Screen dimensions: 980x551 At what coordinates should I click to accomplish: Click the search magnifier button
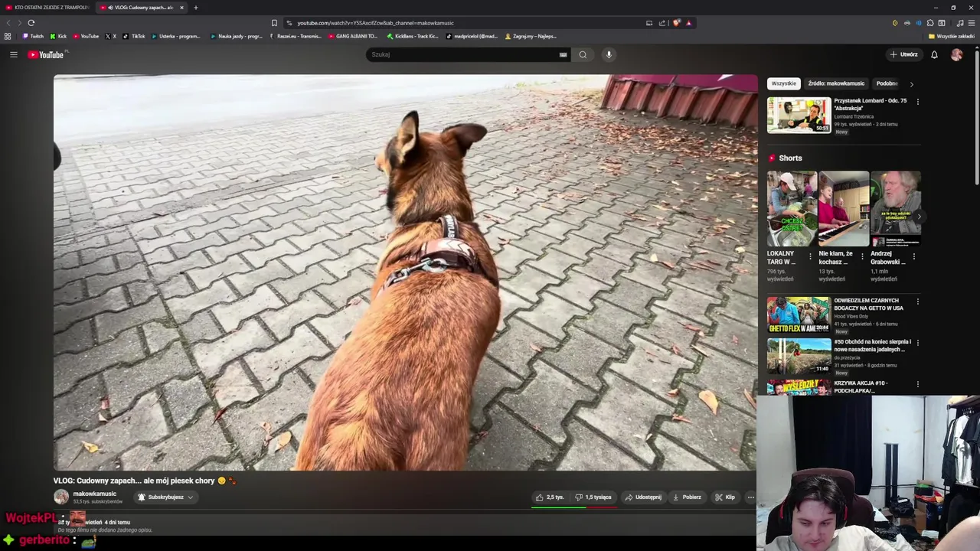583,54
